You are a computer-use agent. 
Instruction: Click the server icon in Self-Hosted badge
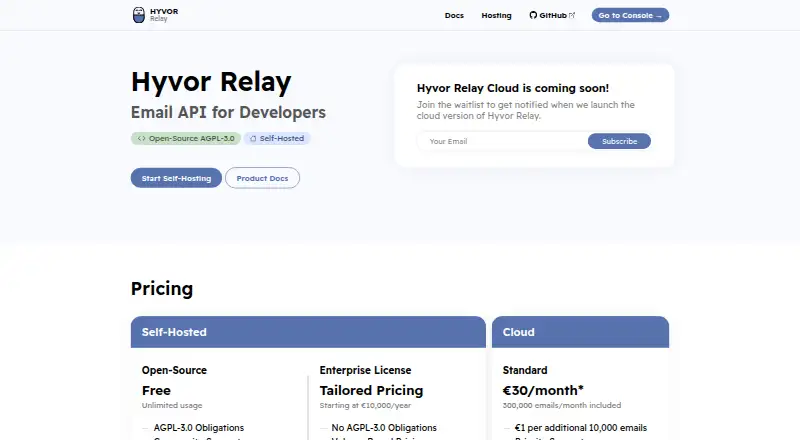(x=253, y=138)
